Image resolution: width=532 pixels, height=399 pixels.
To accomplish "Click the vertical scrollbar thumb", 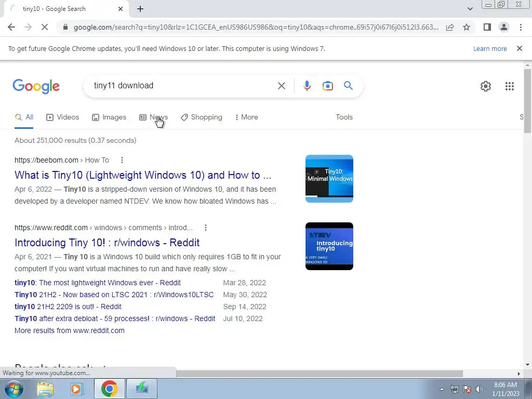I will point(527,101).
